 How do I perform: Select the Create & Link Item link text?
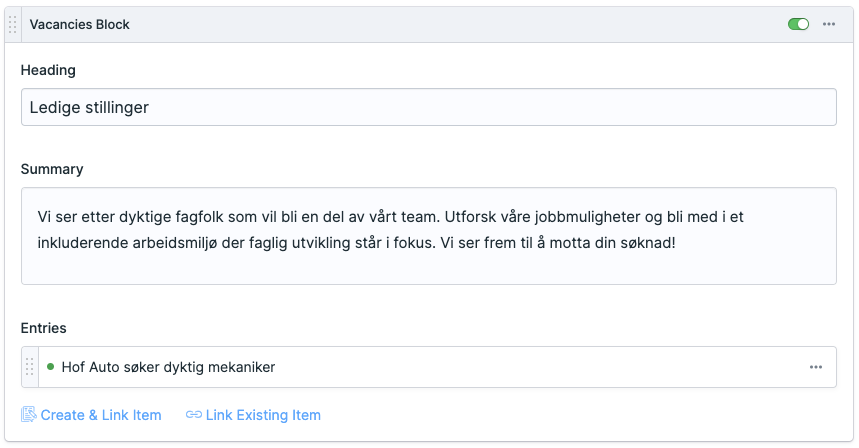click(x=101, y=415)
